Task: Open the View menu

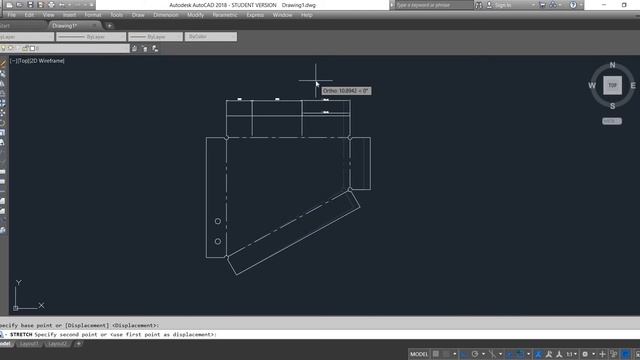Action: pos(48,15)
